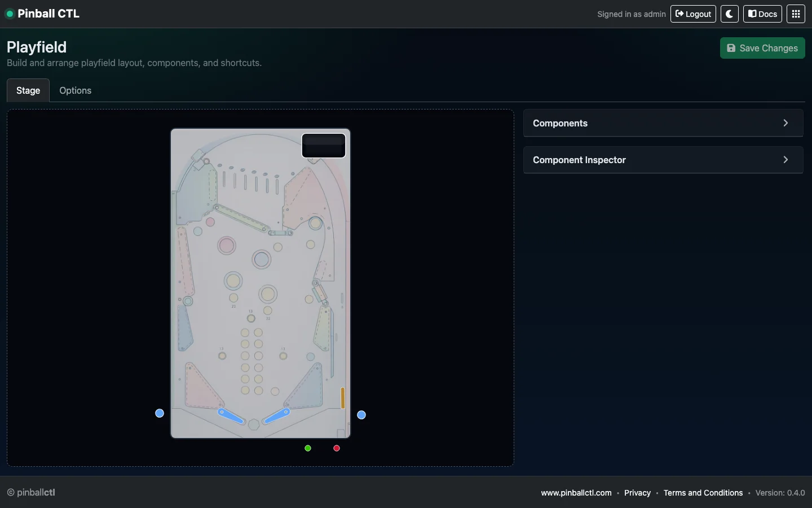The image size is (812, 508).
Task: Click the Pinball CTL logo
Action: pyautogui.click(x=48, y=14)
